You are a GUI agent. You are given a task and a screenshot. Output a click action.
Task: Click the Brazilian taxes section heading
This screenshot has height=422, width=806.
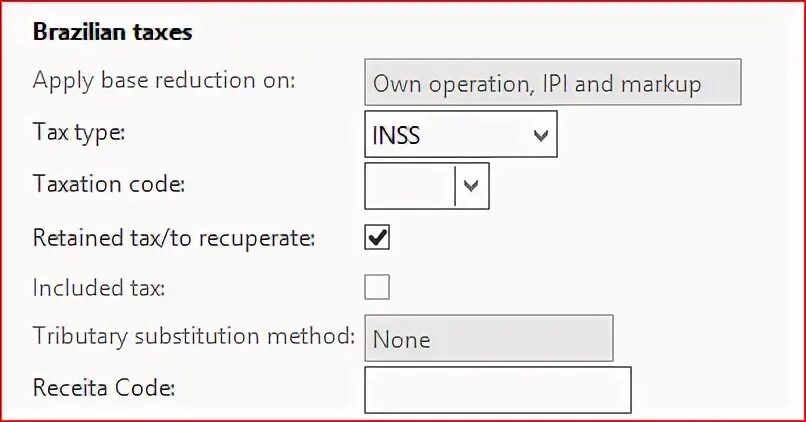112,32
